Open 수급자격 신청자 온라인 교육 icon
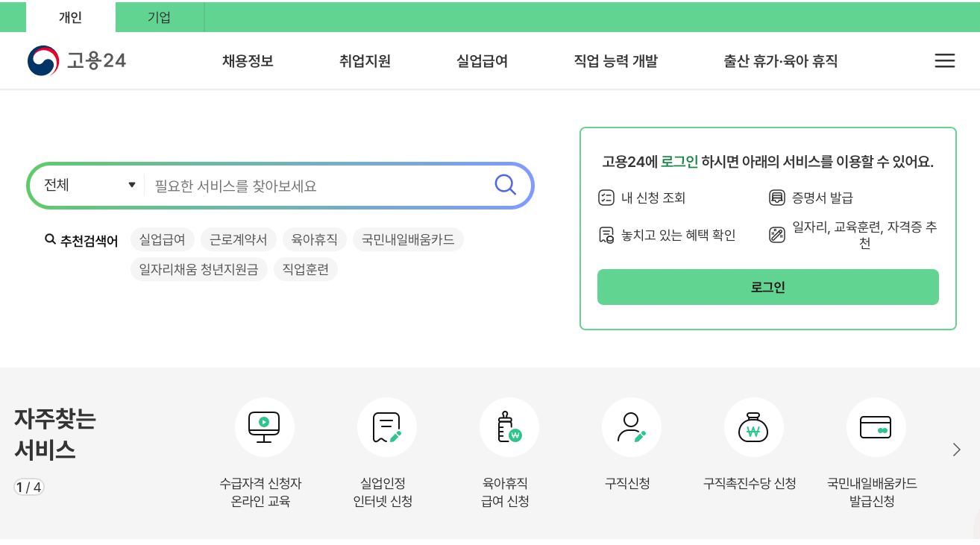Image resolution: width=980 pixels, height=545 pixels. pyautogui.click(x=265, y=427)
